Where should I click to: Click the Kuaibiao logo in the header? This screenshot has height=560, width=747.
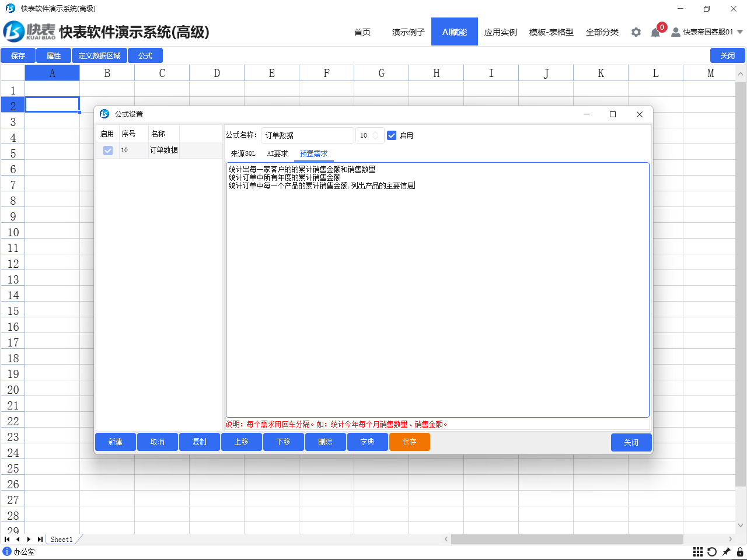29,32
